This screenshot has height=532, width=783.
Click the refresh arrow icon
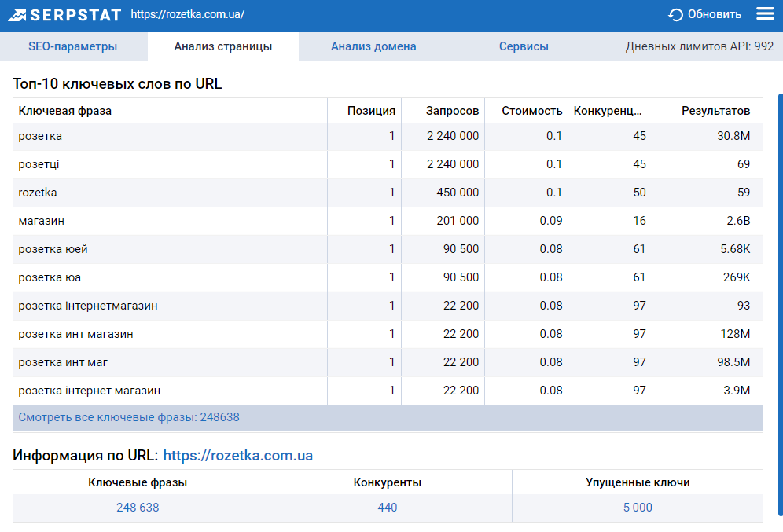coord(675,15)
